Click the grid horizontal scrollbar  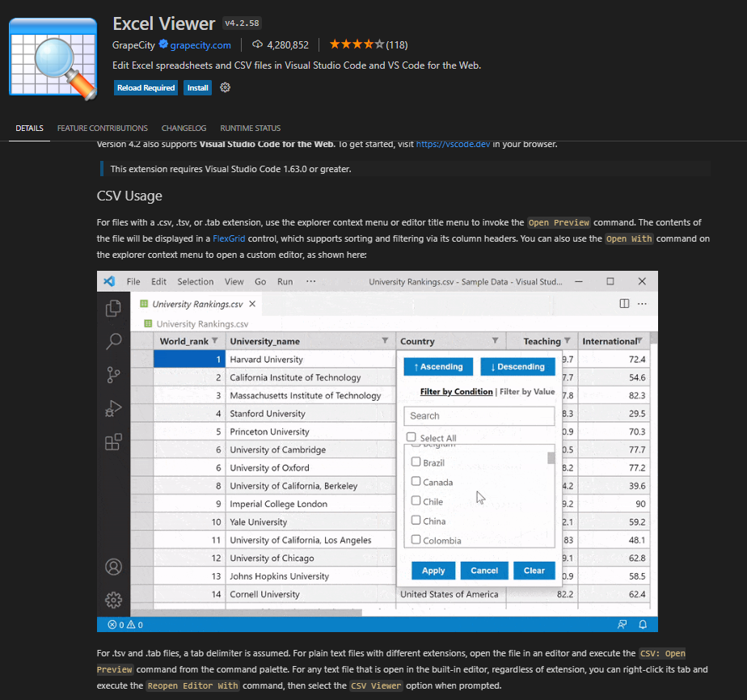247,612
